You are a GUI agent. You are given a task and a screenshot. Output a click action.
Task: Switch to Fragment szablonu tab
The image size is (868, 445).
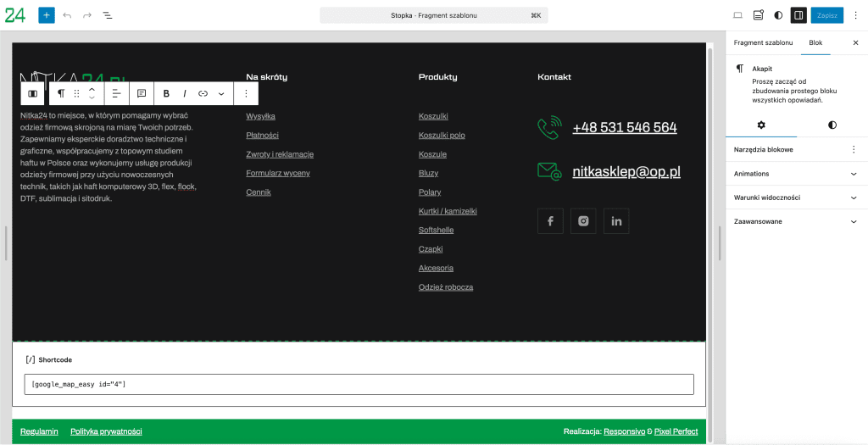(763, 42)
